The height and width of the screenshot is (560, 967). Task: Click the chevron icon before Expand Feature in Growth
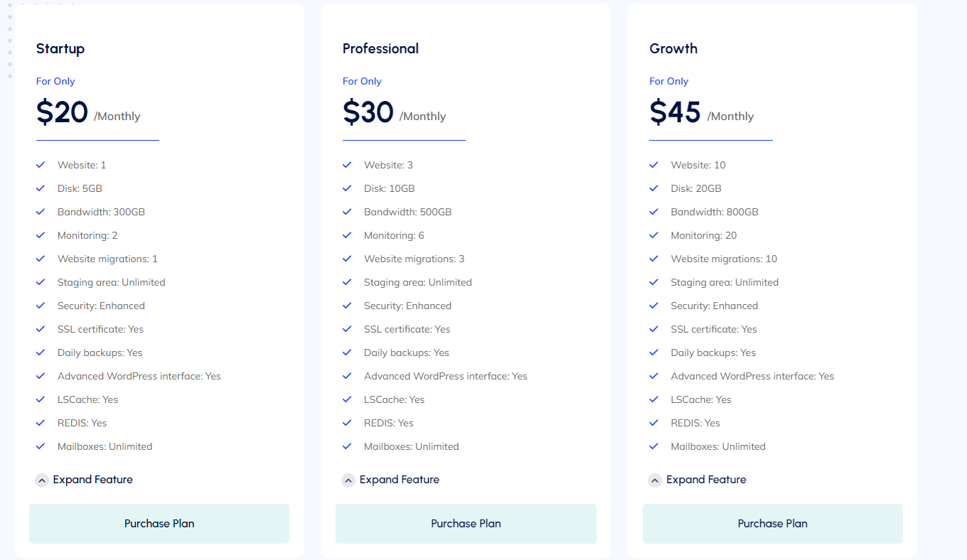tap(654, 480)
